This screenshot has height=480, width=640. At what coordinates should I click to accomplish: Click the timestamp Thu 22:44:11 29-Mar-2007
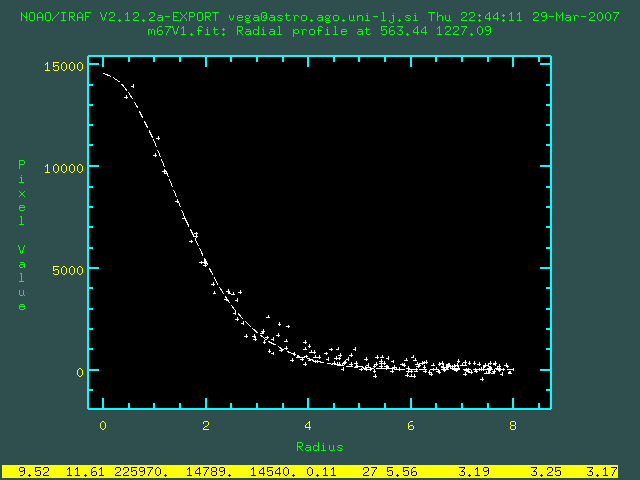coord(524,17)
